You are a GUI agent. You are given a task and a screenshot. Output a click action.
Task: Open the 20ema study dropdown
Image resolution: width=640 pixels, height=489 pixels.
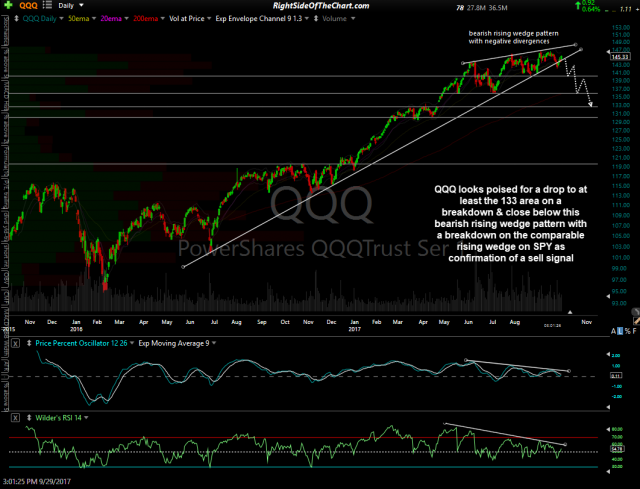(x=126, y=18)
